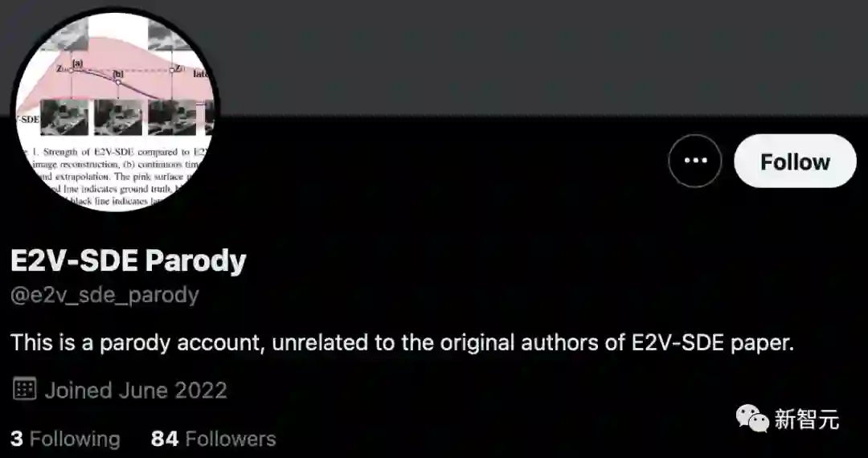Click the @e2v_sde_parody handle
Image resolution: width=868 pixels, height=458 pixels.
(104, 295)
